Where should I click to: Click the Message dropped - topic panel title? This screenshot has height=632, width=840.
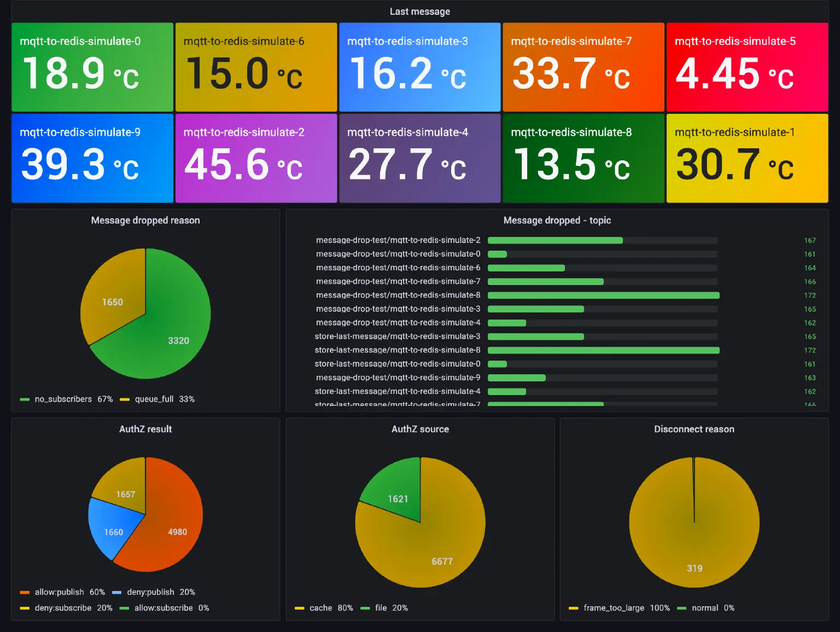point(557,221)
